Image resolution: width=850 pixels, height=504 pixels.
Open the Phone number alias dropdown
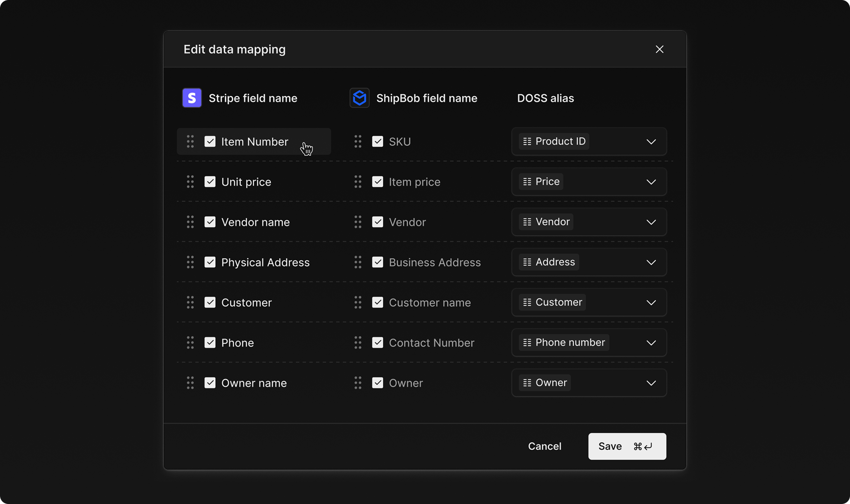(x=650, y=343)
